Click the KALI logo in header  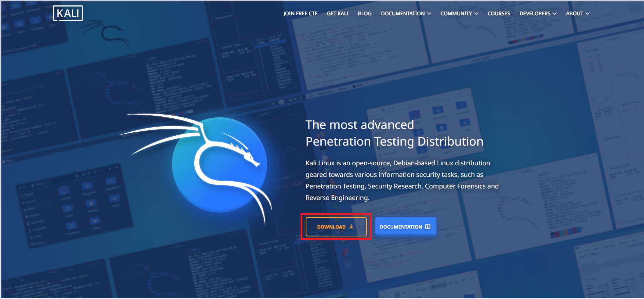point(68,13)
